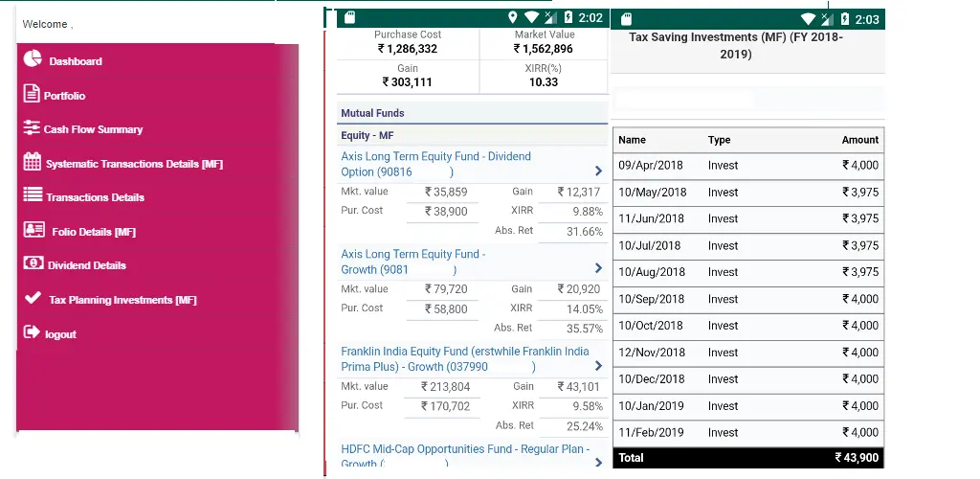Select the 10/Jan/2019 date cell
Screen dimensions: 980x479
click(651, 406)
